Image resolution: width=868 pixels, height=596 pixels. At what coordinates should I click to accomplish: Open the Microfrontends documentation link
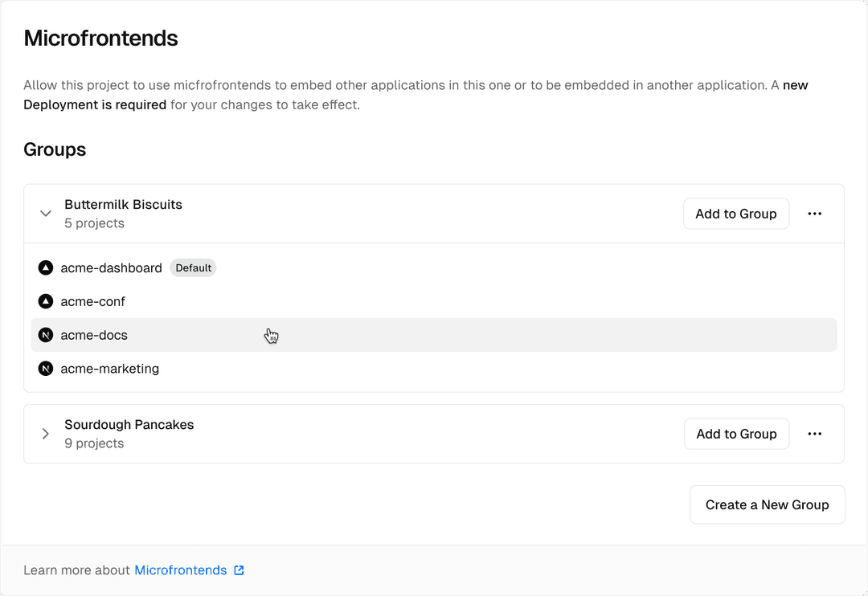181,569
